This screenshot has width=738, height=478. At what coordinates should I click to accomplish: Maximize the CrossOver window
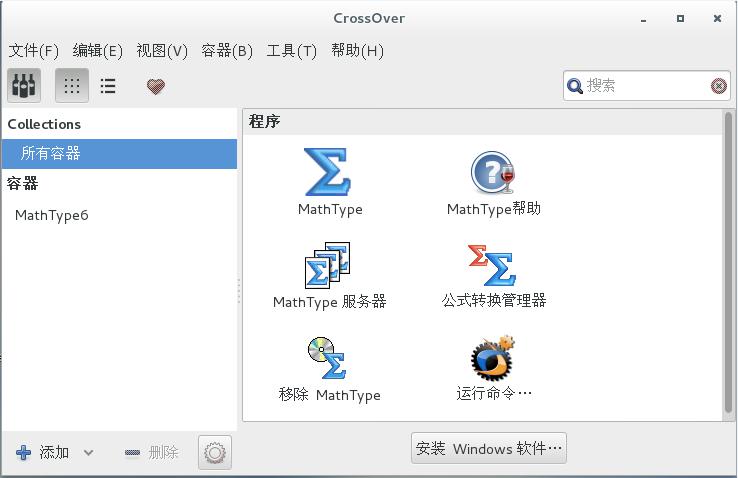pyautogui.click(x=680, y=19)
